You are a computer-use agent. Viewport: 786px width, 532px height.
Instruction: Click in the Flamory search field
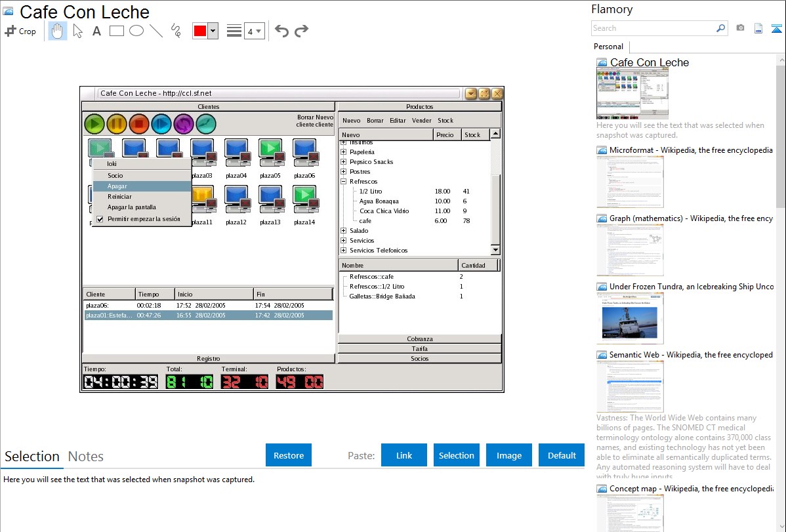[x=653, y=28]
